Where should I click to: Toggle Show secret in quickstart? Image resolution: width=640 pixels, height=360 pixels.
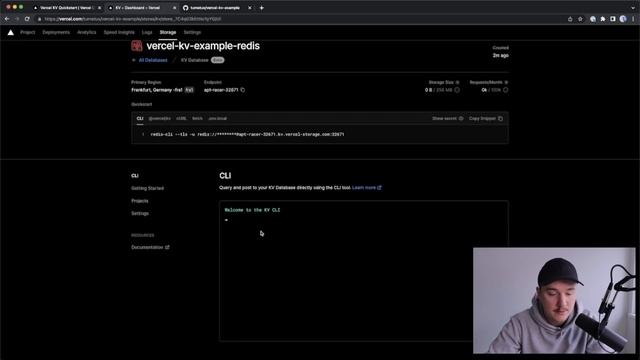(448, 118)
